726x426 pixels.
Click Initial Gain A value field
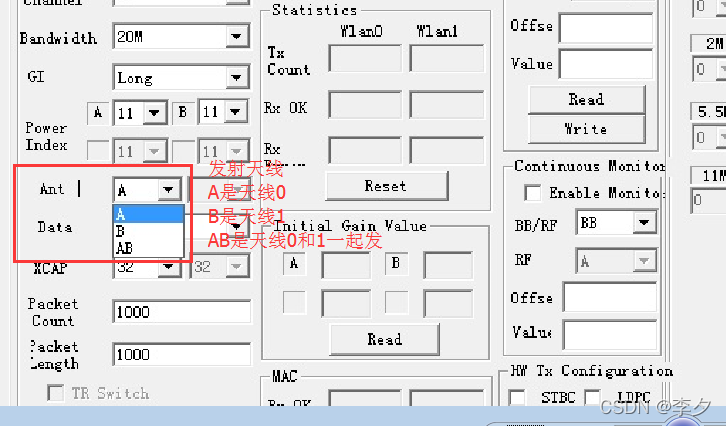pos(346,265)
